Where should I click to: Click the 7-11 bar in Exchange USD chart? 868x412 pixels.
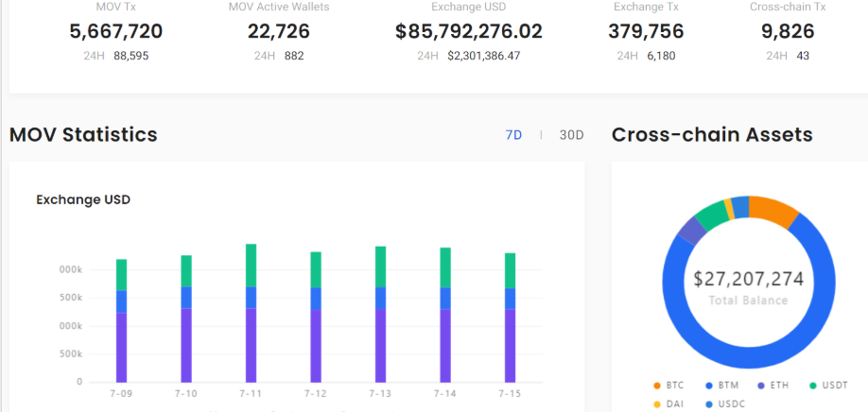(251, 313)
